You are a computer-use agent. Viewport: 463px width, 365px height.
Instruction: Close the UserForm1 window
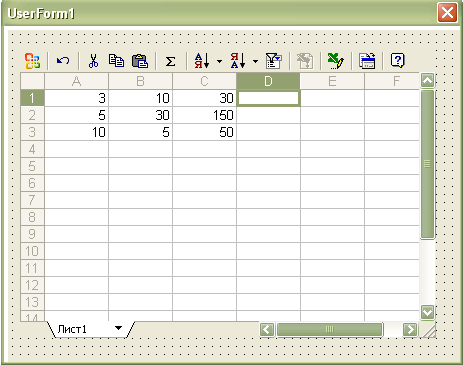coord(447,13)
